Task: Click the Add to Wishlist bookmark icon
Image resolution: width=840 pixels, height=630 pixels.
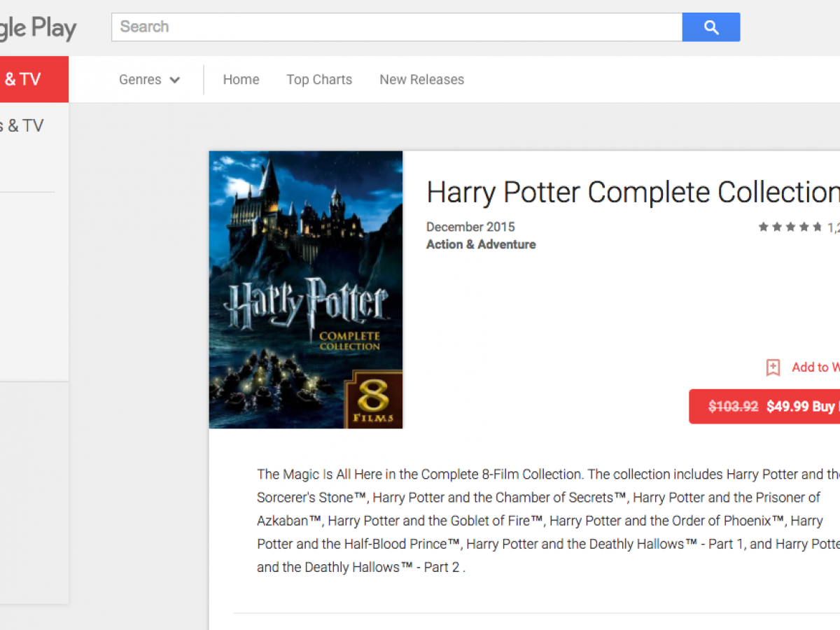Action: click(773, 367)
